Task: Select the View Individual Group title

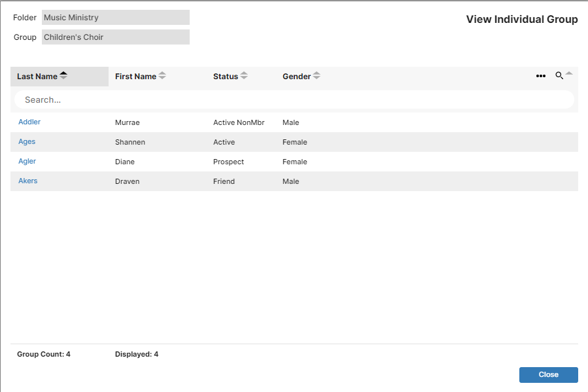Action: point(522,19)
